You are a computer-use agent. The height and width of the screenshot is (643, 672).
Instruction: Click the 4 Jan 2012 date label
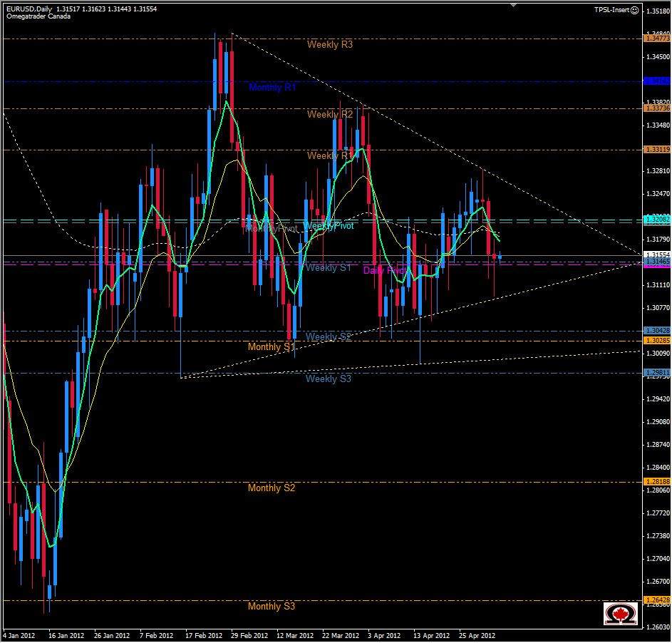[x=19, y=634]
